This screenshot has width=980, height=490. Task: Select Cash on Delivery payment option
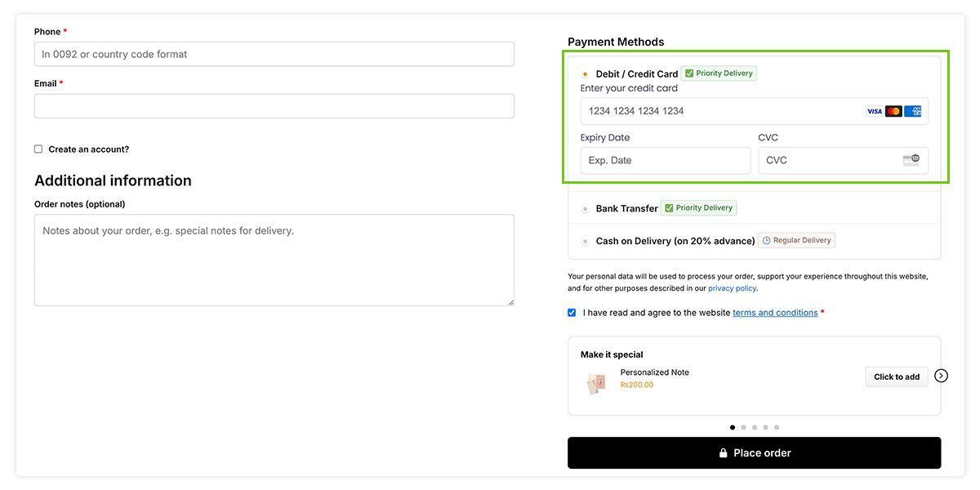point(585,242)
